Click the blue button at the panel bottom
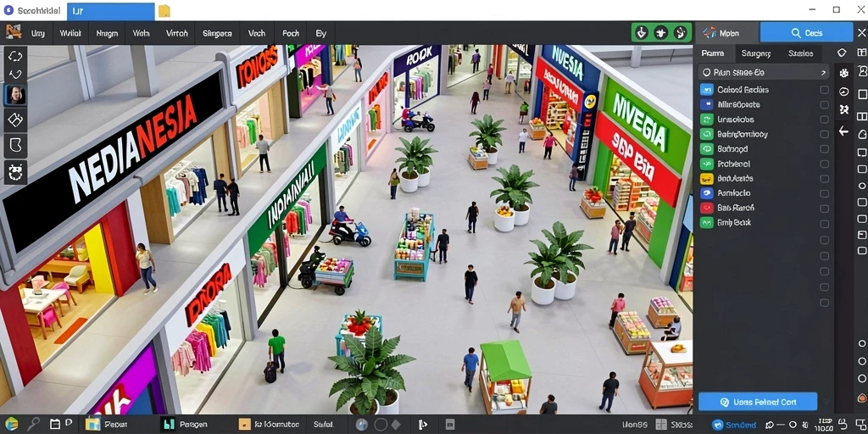Image resolution: width=868 pixels, height=434 pixels. point(758,402)
